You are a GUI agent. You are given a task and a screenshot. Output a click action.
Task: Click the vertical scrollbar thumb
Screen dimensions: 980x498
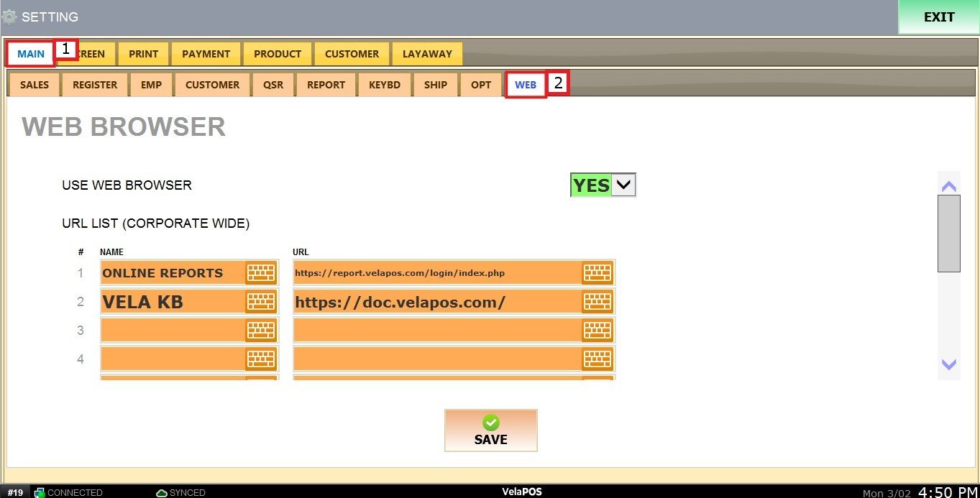[x=948, y=233]
